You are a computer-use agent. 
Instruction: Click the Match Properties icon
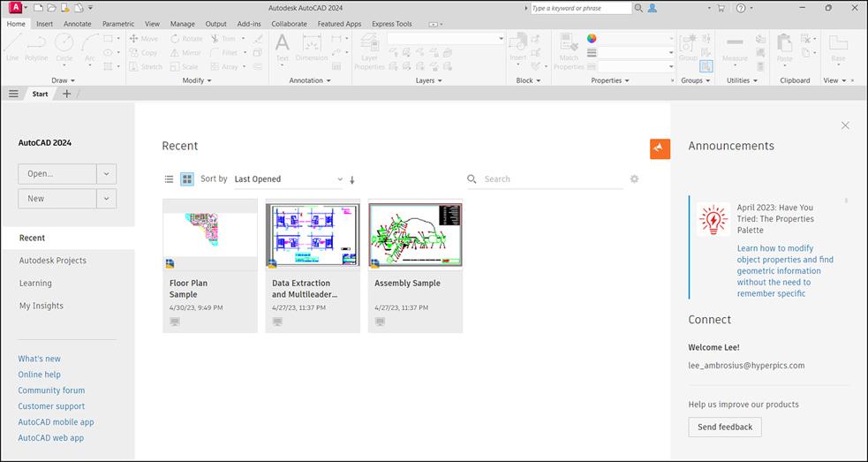pyautogui.click(x=569, y=51)
